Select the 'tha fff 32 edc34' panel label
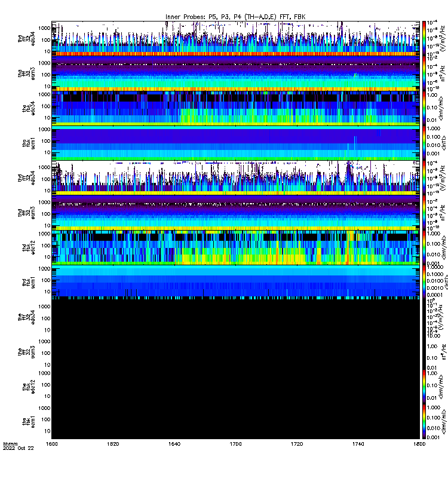 (26, 38)
